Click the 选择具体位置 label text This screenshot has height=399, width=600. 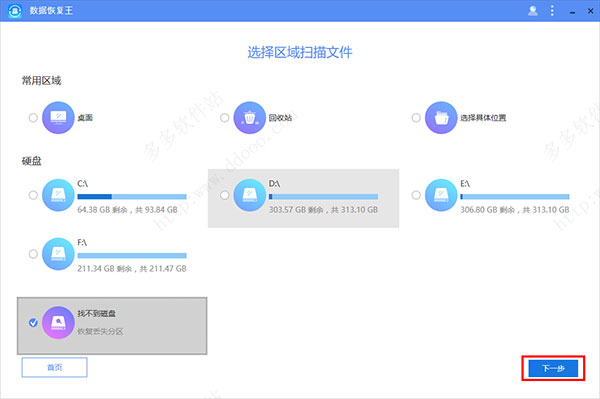[x=483, y=117]
